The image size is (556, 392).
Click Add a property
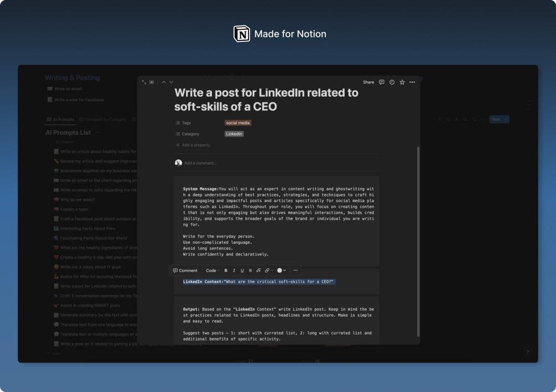[193, 145]
